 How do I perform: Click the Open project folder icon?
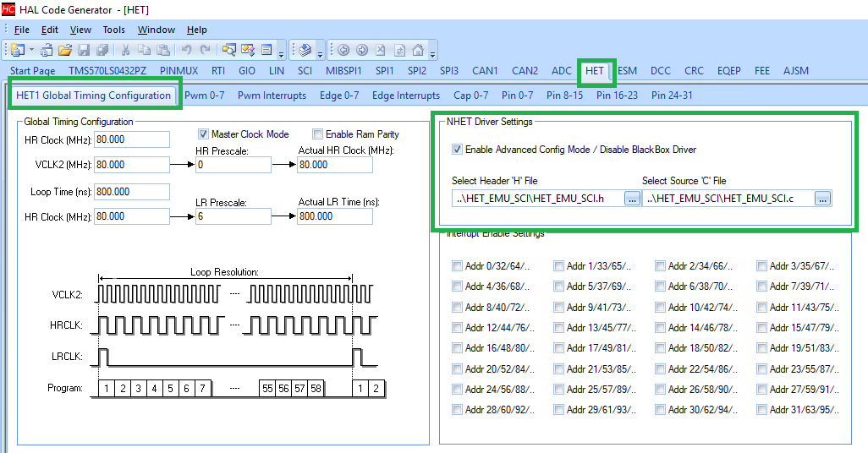pos(64,51)
